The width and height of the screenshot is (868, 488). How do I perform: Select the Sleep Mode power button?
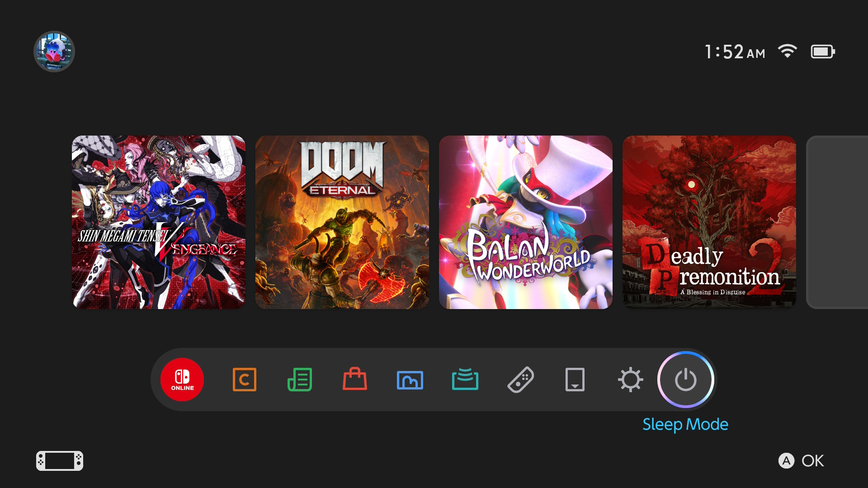point(686,380)
